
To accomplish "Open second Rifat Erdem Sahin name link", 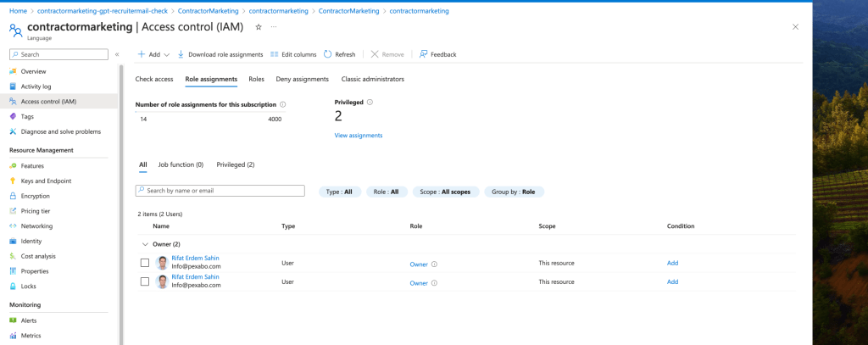I will click(x=195, y=277).
